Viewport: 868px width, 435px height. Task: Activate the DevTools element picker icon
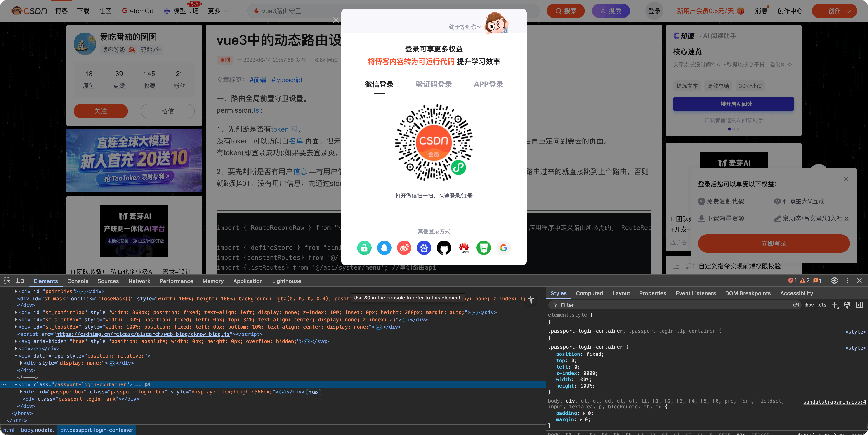[7, 281]
